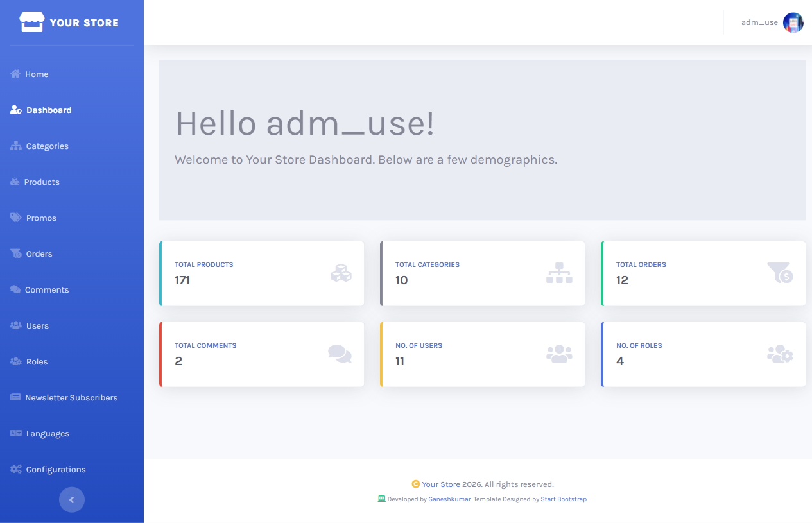Viewport: 812px width, 523px height.
Task: Click the NO. OF USERS label
Action: [x=419, y=345]
